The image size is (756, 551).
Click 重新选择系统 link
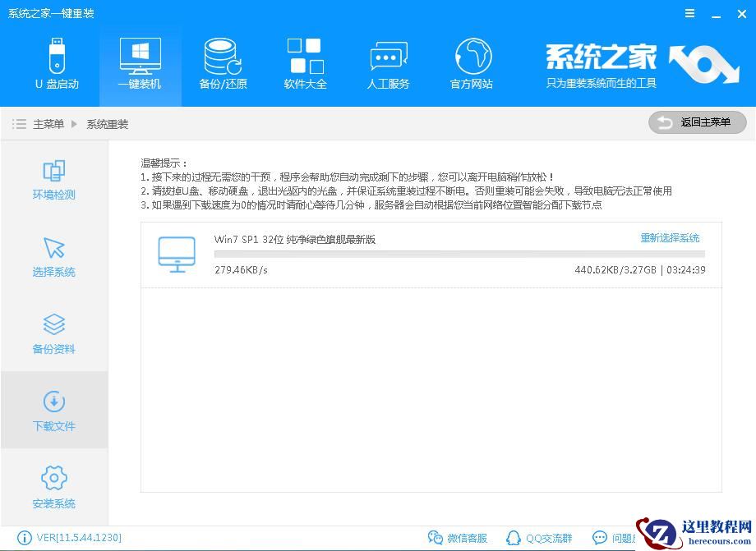click(670, 236)
